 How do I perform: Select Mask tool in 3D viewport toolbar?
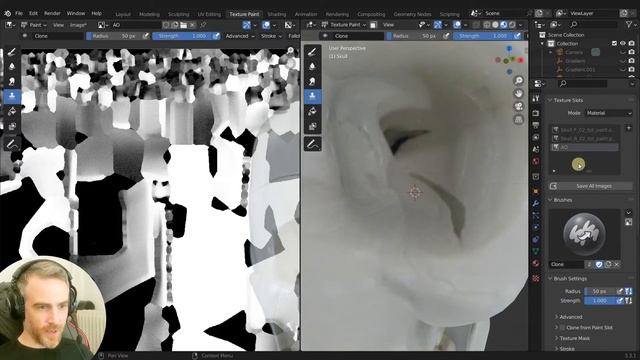pyautogui.click(x=312, y=126)
